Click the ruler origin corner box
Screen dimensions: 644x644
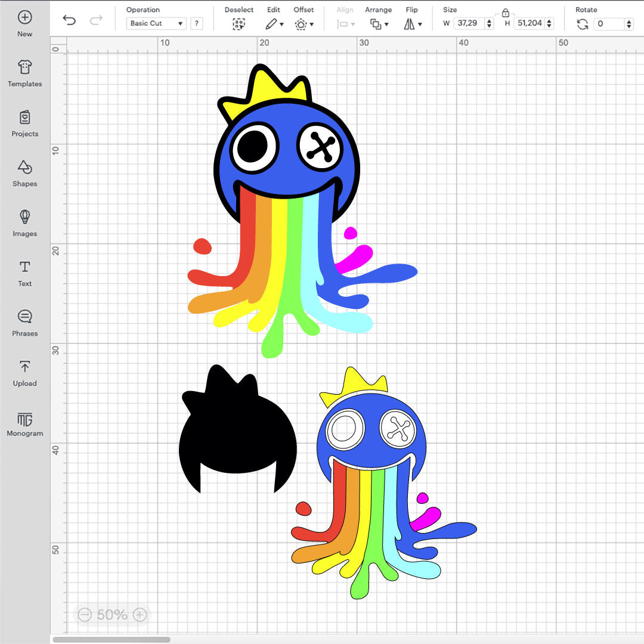[x=58, y=45]
